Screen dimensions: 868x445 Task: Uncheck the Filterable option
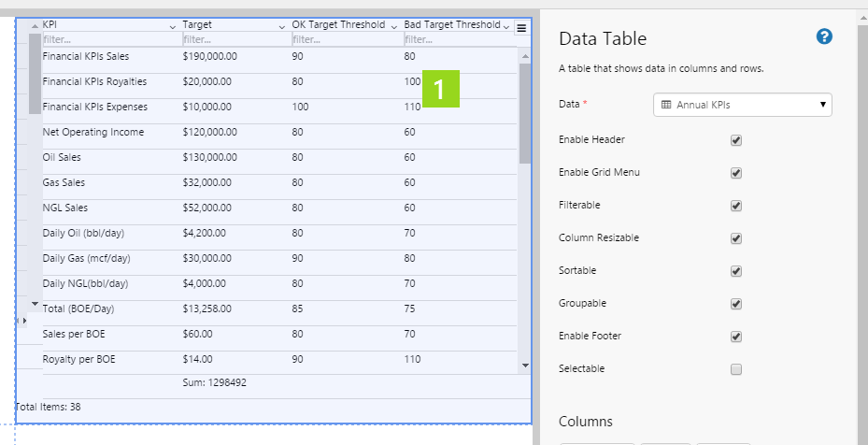point(735,206)
